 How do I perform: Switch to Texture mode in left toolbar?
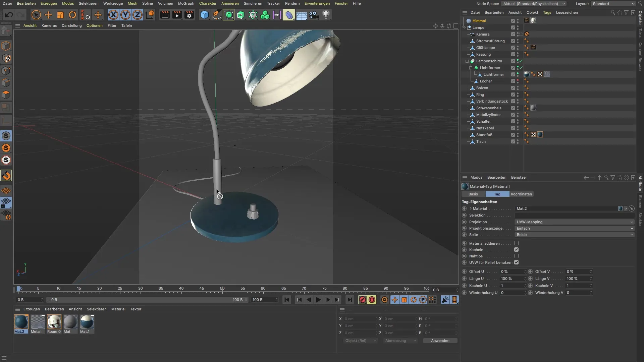6,58
